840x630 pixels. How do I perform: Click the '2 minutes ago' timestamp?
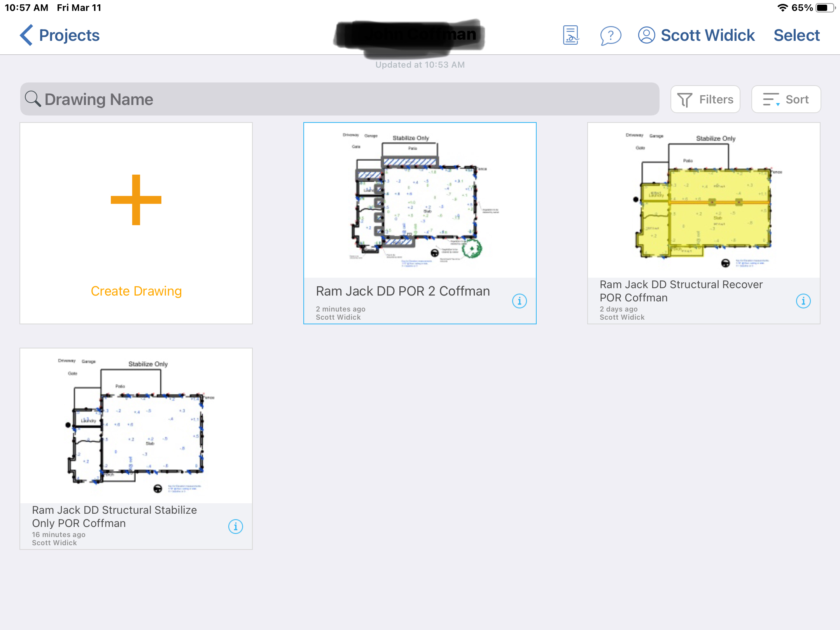click(341, 309)
